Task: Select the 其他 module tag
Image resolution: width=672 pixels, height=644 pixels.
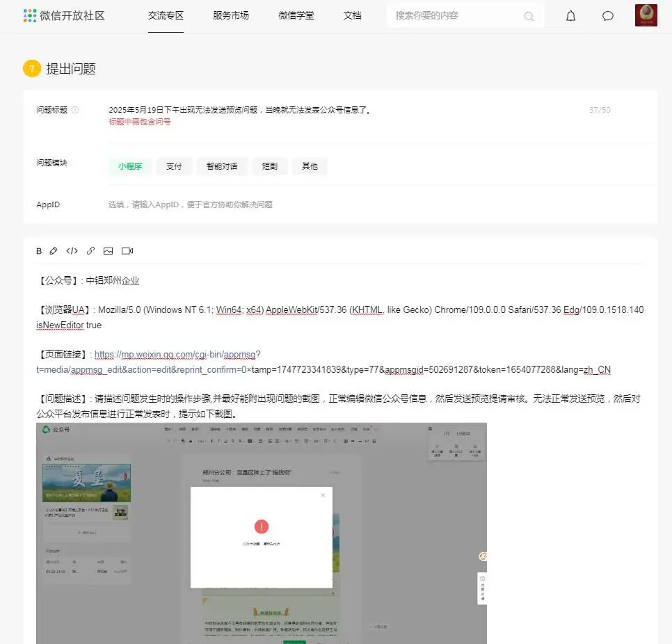Action: coord(310,166)
